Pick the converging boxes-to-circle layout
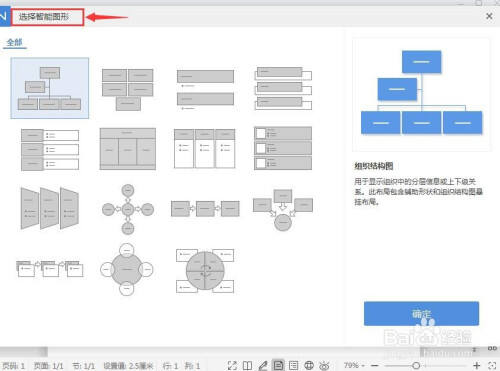 pos(283,210)
